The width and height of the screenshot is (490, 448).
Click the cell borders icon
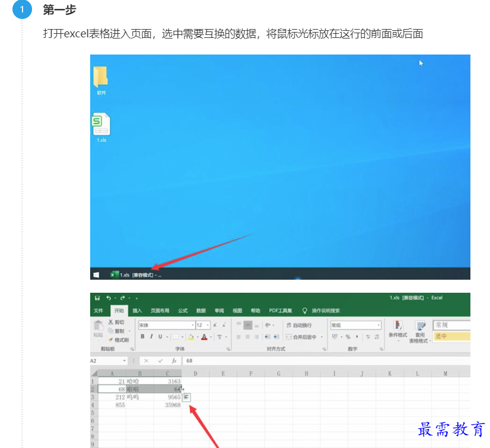pyautogui.click(x=176, y=337)
